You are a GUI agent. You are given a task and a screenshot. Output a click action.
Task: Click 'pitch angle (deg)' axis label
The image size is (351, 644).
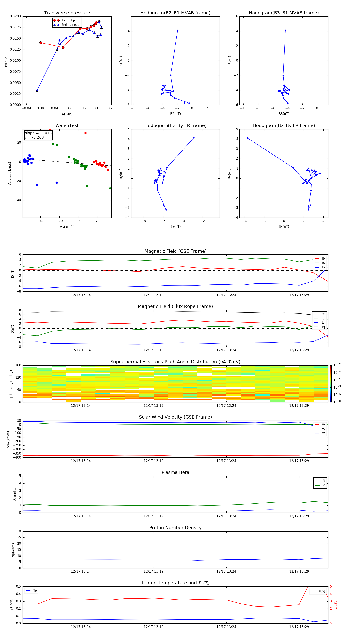point(11,384)
